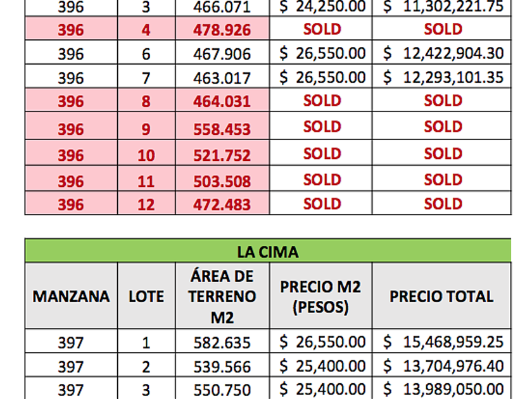Select the 467.906 area cell
Viewport: 532px width, 399px height.
[x=222, y=54]
